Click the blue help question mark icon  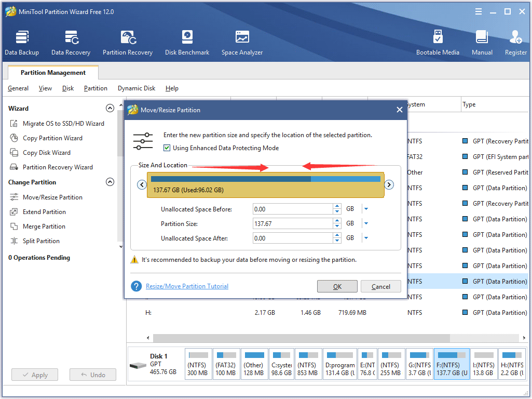coord(137,286)
